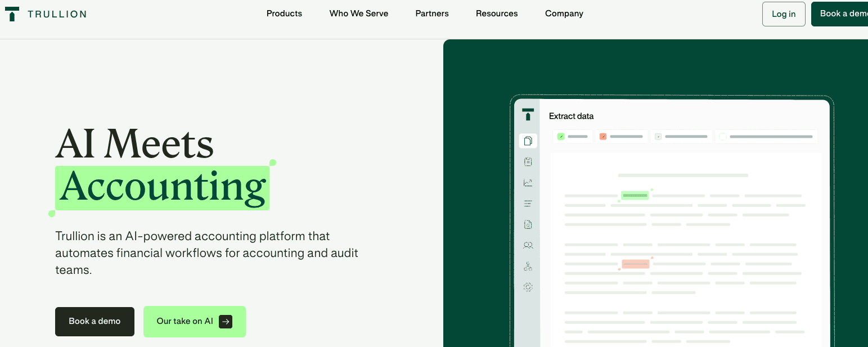Expand the Resources menu
The image size is (868, 347).
[x=497, y=13]
